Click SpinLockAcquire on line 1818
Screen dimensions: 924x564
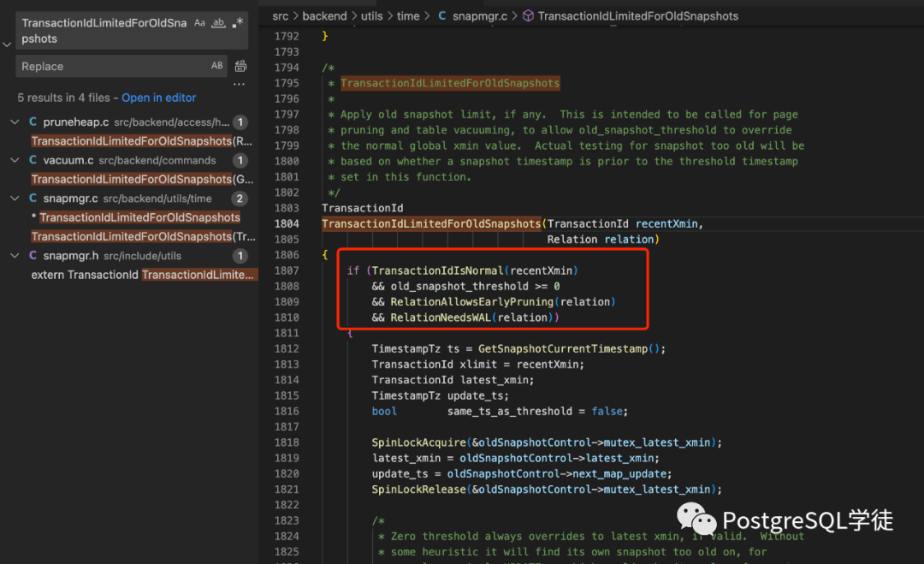click(418, 442)
